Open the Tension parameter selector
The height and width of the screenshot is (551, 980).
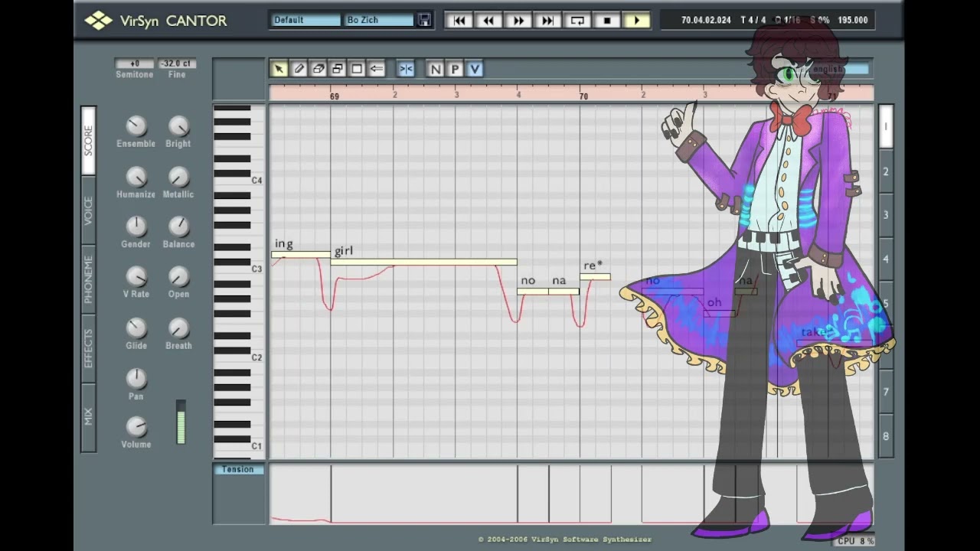pyautogui.click(x=238, y=469)
